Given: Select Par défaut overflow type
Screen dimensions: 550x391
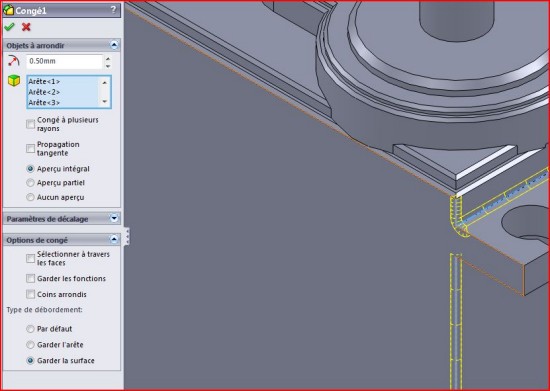Looking at the screenshot, I should coord(31,329).
